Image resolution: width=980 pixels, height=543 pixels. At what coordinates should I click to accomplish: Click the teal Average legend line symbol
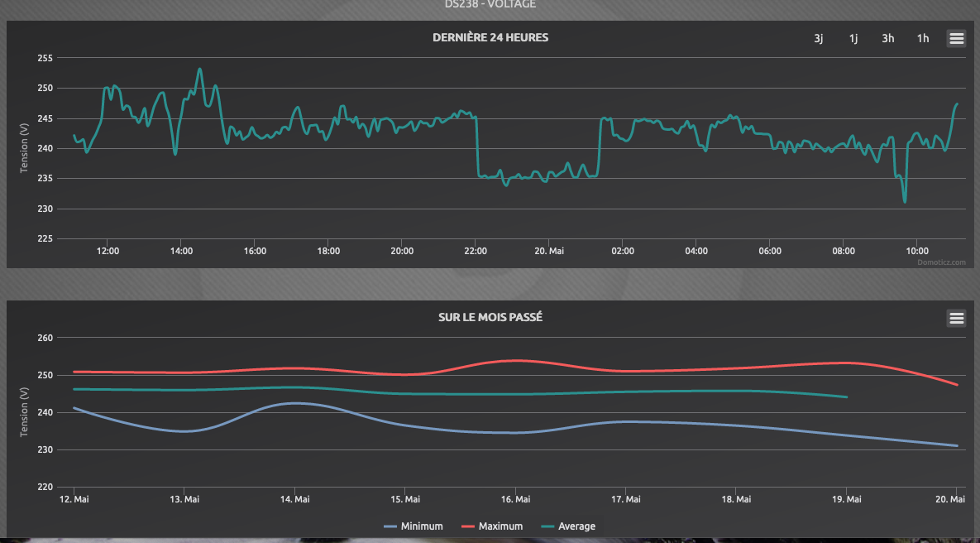click(x=547, y=526)
